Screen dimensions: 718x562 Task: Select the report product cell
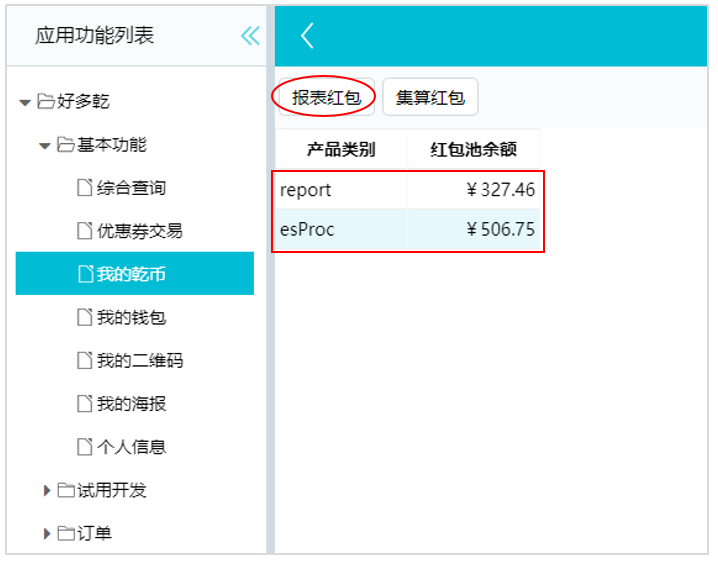coord(341,190)
